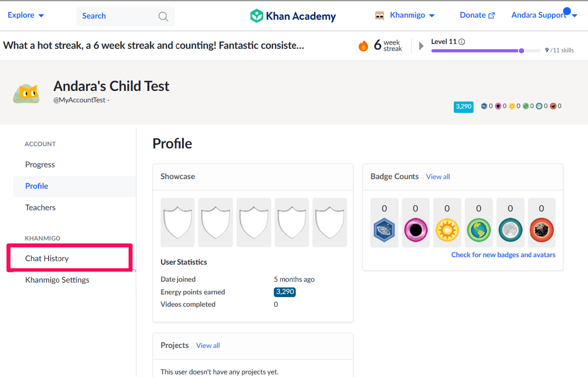588x377 pixels.
Task: Click the Black Hole badge in Badge Counts
Action: pos(415,229)
